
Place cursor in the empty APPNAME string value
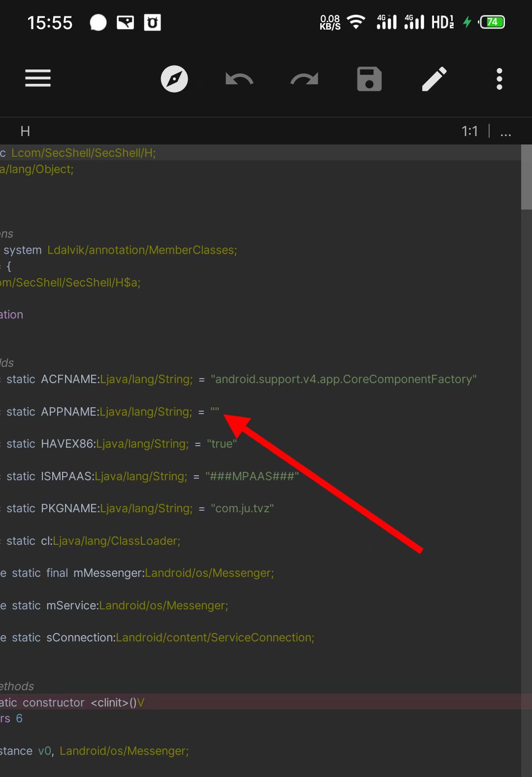(215, 411)
